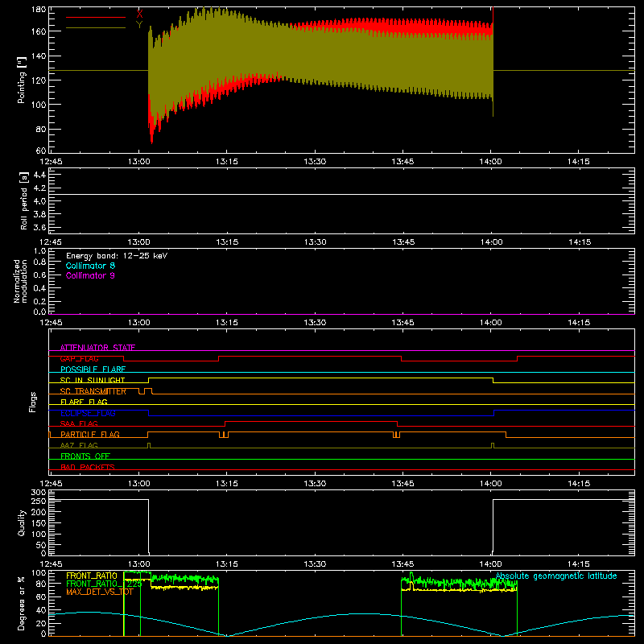Screen dimensions: 644x644
Task: Click the Roll period axis title
Action: (23, 200)
